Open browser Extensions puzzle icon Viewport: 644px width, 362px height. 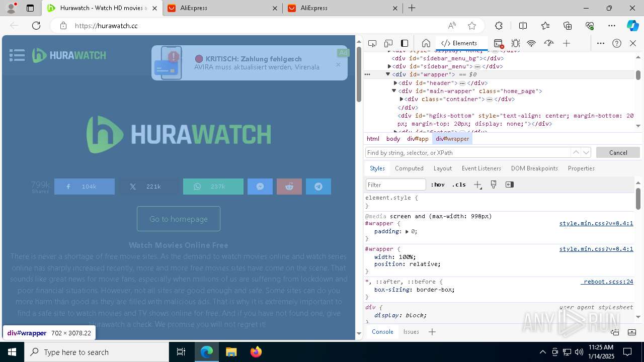499,26
